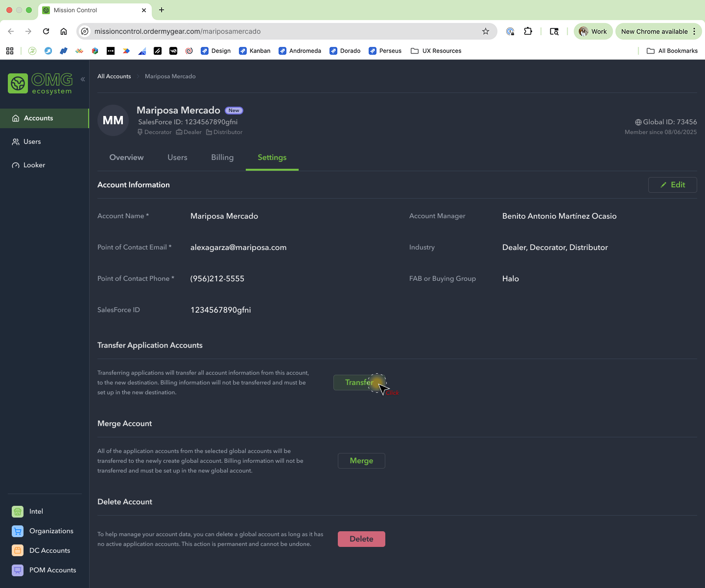Bookmark this page with the star icon
705x588 pixels.
486,31
